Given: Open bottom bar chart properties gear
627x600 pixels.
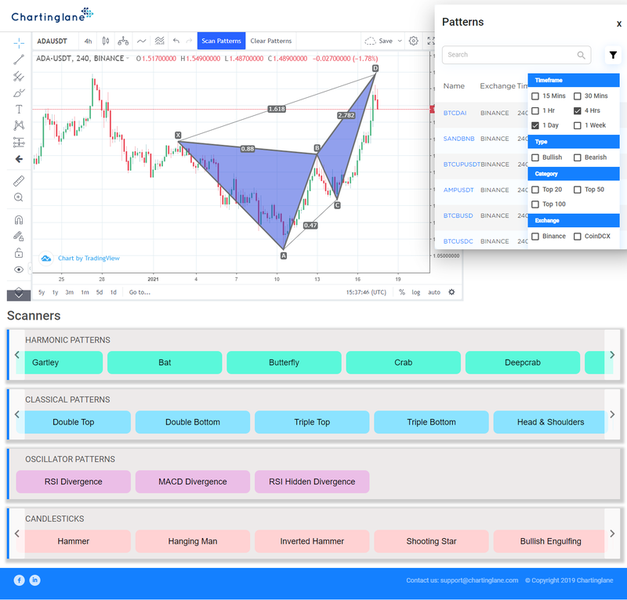Looking at the screenshot, I should click(452, 292).
